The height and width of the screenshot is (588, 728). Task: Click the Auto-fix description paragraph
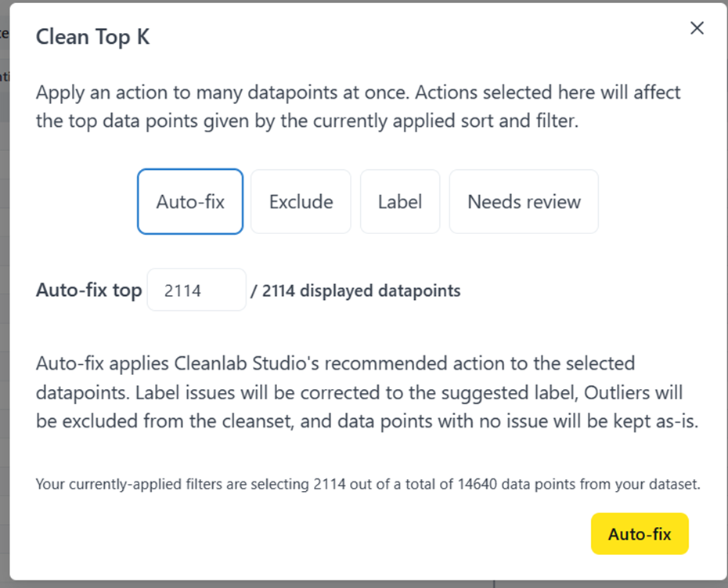(367, 392)
